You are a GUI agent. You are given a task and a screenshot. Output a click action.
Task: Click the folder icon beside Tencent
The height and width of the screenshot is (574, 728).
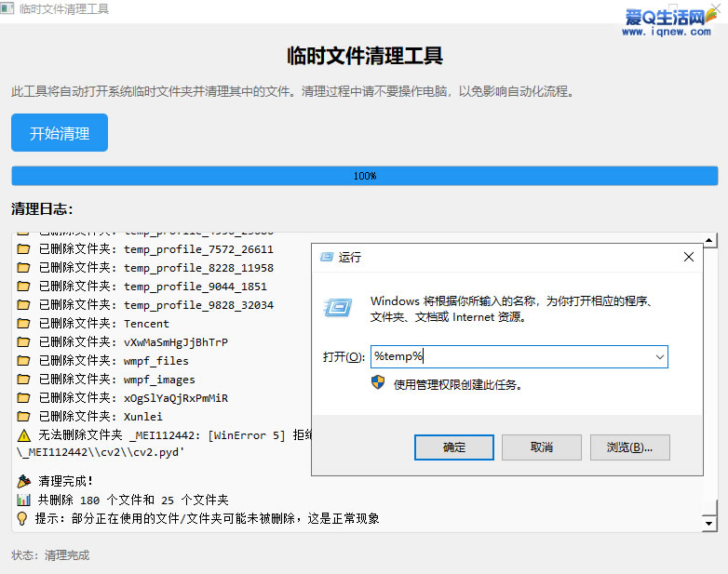[x=24, y=324]
